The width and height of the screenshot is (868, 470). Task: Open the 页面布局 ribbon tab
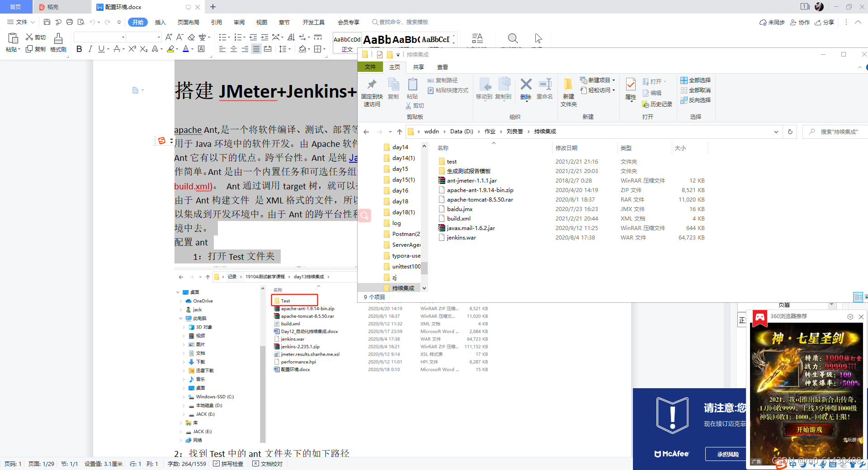coord(189,22)
